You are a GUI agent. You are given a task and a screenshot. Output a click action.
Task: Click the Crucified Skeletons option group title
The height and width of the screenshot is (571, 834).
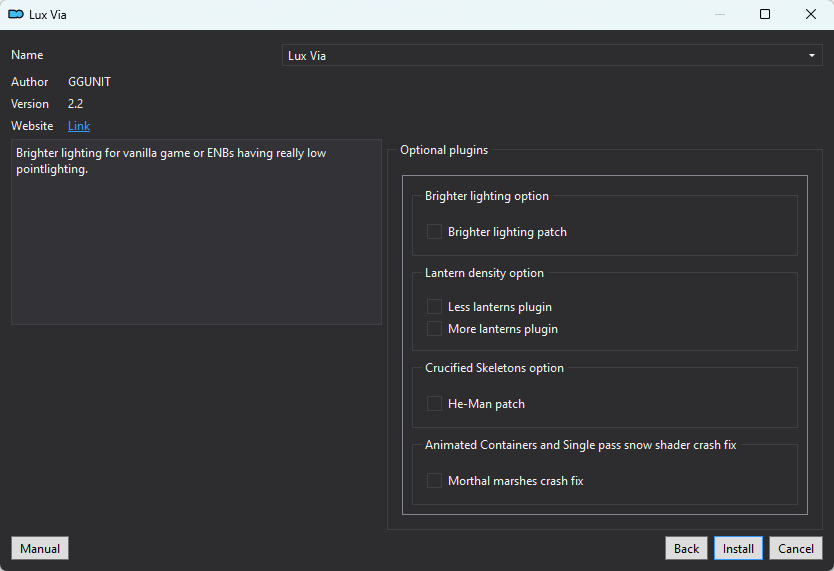click(x=494, y=368)
